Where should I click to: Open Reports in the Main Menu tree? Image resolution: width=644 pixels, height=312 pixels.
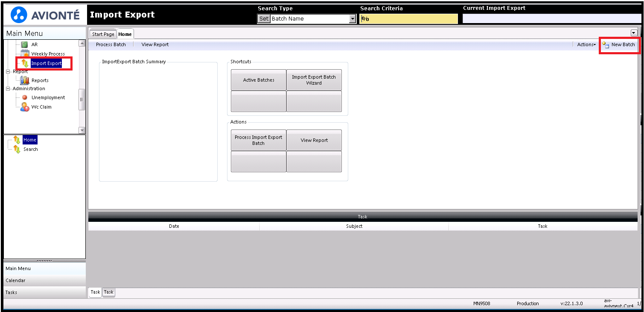tap(40, 80)
